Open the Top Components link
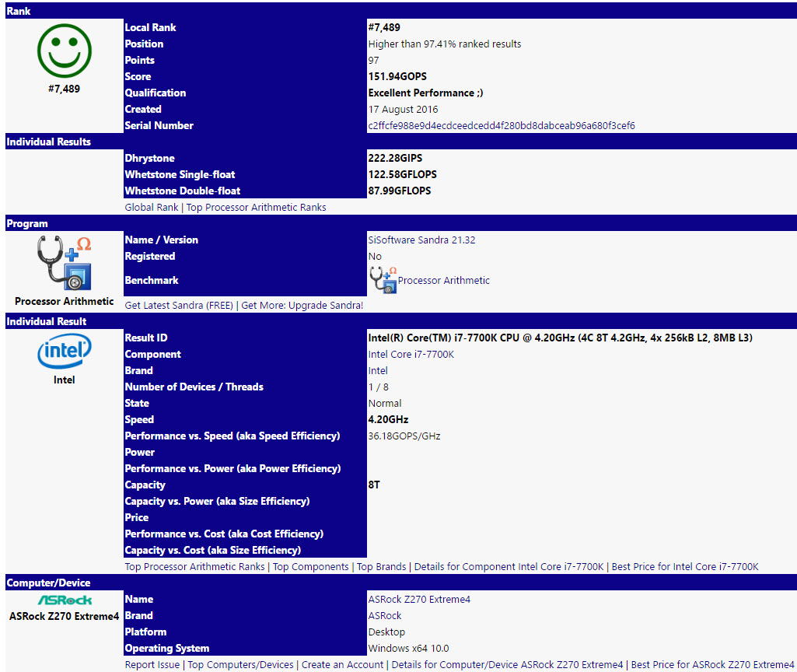Viewport: 797px width, 672px height. (x=310, y=567)
